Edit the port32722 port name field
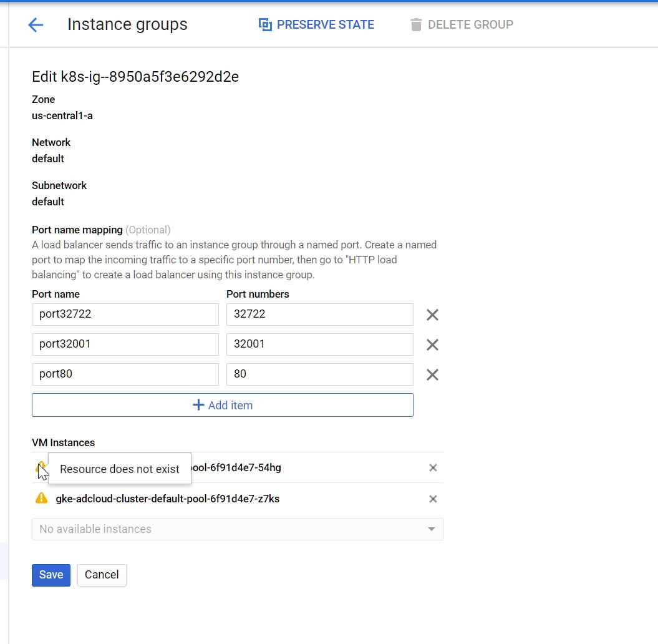The height and width of the screenshot is (644, 658). tap(125, 315)
